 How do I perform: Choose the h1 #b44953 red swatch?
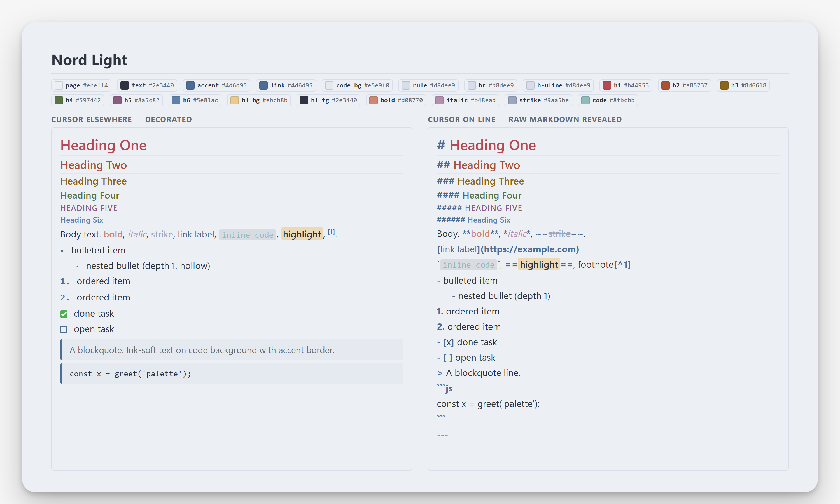coord(626,85)
